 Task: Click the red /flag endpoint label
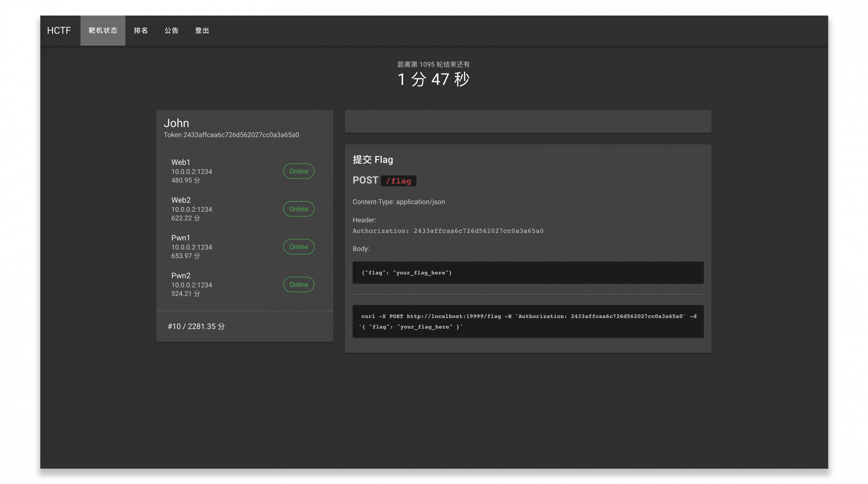(398, 181)
